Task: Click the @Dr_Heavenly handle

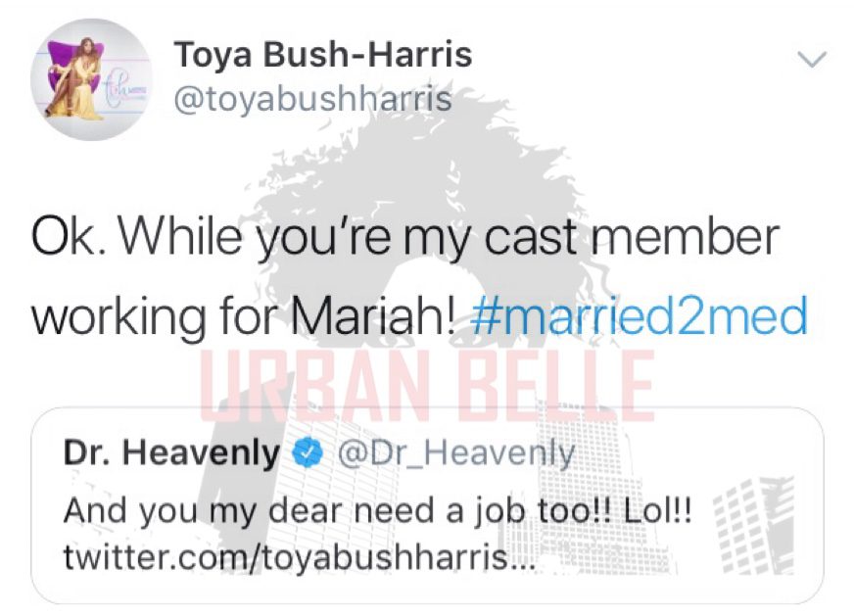Action: pyautogui.click(x=455, y=453)
